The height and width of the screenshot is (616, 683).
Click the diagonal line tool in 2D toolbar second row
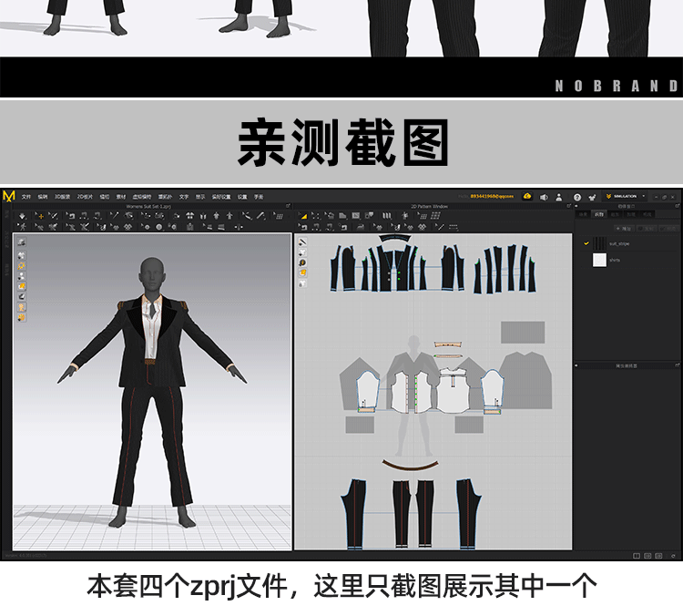click(x=441, y=227)
